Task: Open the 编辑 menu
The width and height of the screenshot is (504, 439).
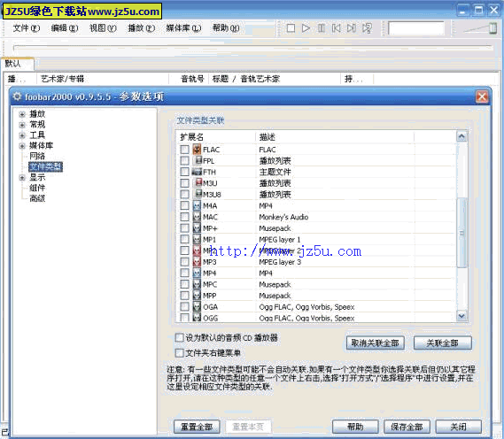Action: (65, 28)
